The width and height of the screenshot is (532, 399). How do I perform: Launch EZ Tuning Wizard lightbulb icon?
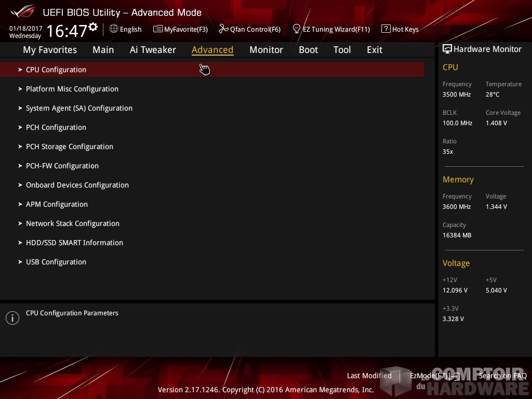click(297, 29)
